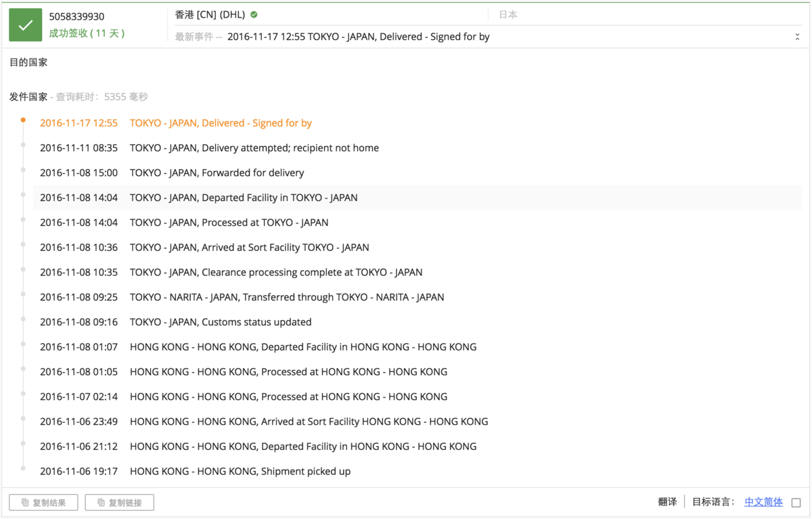Click the green delivered checkmark icon
Image resolution: width=812 pixels, height=519 pixels.
(x=25, y=25)
